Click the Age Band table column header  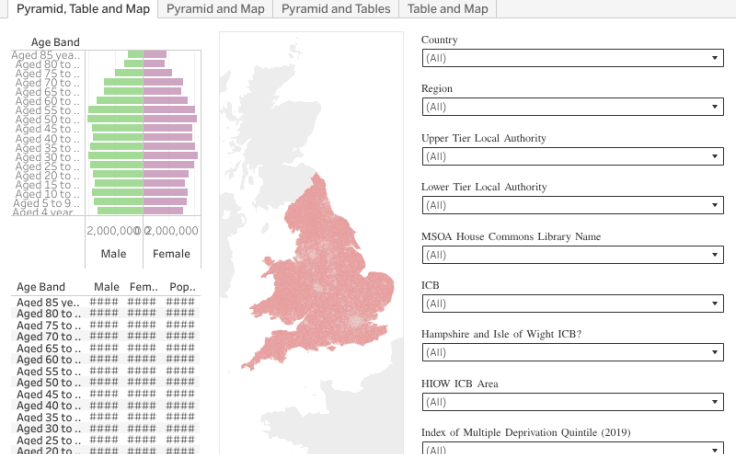[41, 287]
